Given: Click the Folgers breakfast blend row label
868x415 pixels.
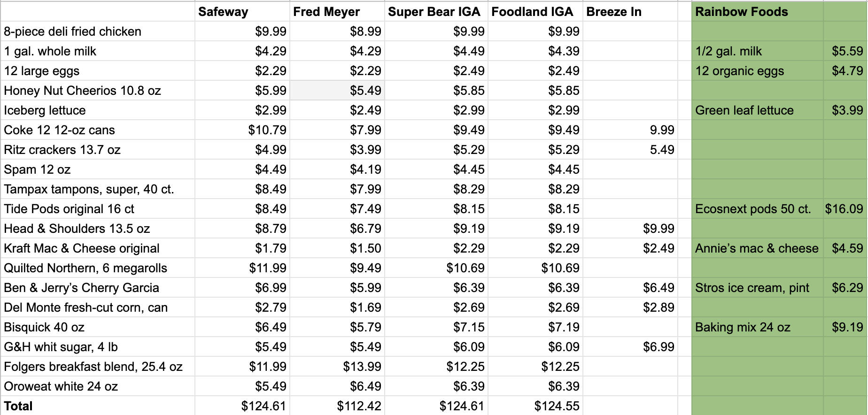Looking at the screenshot, I should point(93,367).
